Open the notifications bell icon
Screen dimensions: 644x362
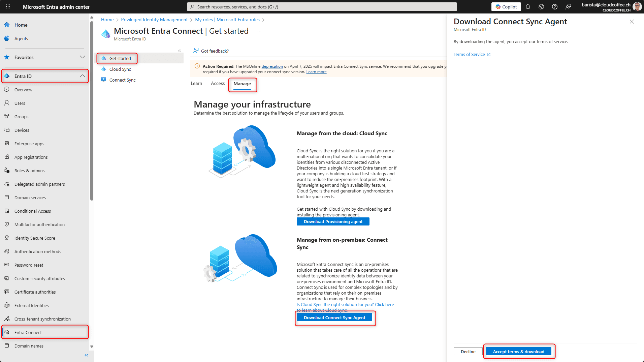coord(528,7)
